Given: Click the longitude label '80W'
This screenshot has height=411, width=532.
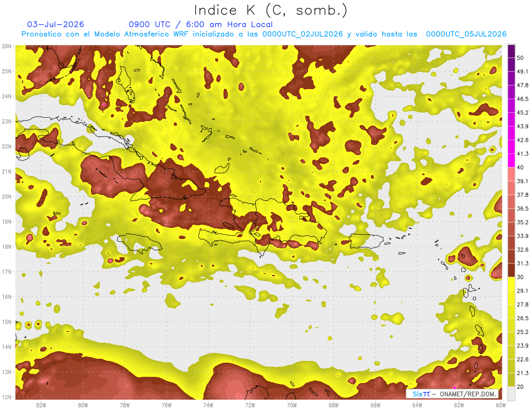Looking at the screenshot, I should coord(83,405).
